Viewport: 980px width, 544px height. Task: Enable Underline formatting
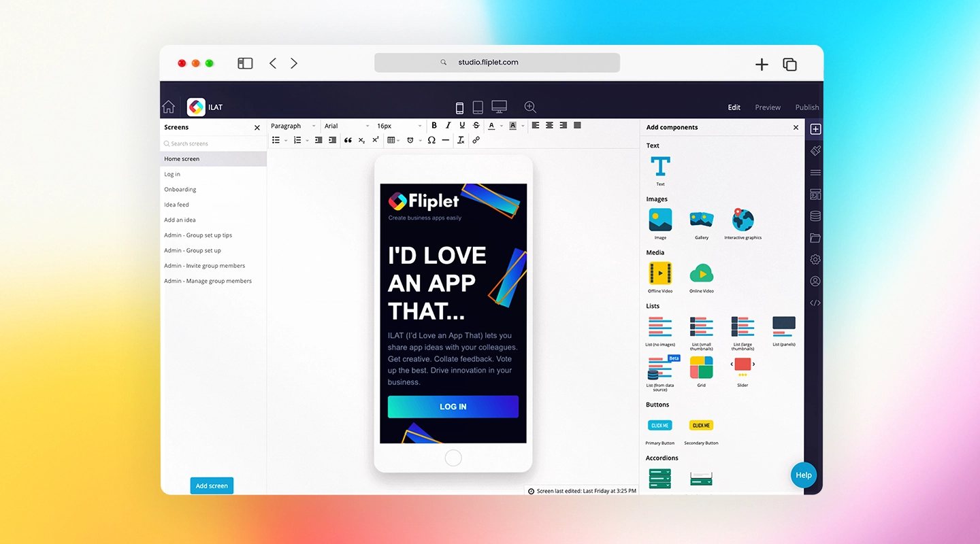click(462, 125)
